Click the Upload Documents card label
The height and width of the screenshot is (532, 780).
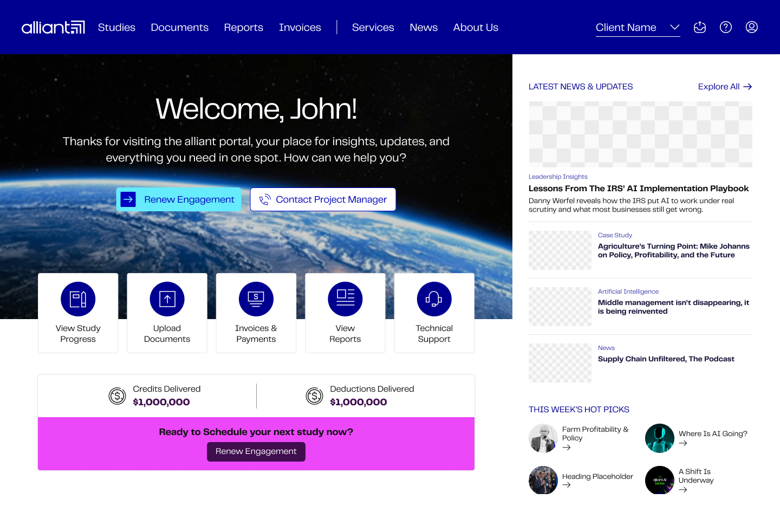pos(167,334)
